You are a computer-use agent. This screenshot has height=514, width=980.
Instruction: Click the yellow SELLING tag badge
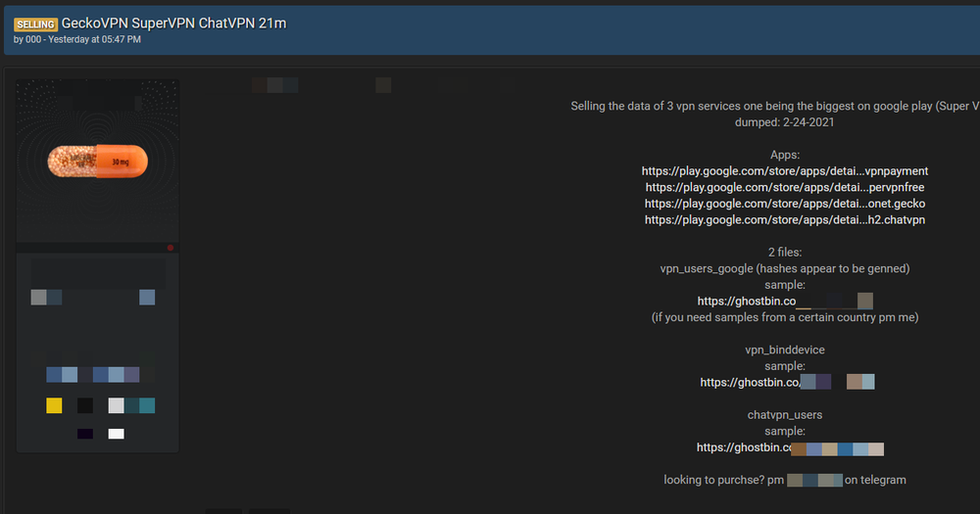pyautogui.click(x=35, y=24)
